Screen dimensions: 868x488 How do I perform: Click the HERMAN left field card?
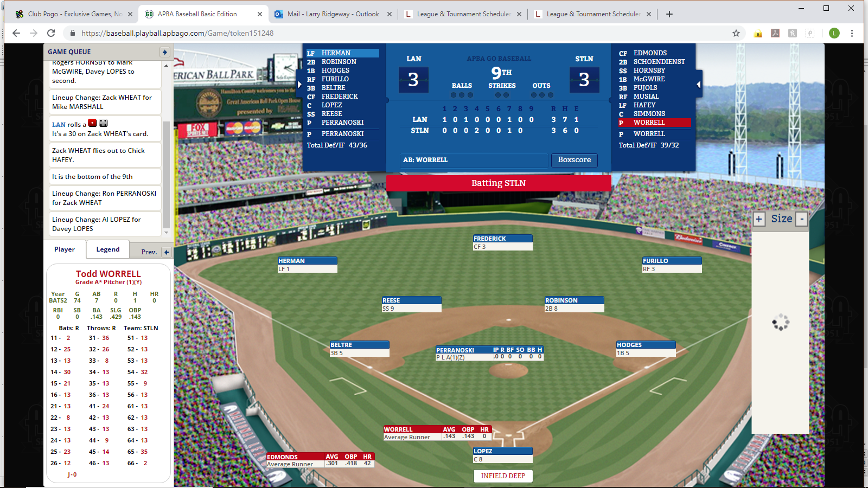tap(307, 265)
